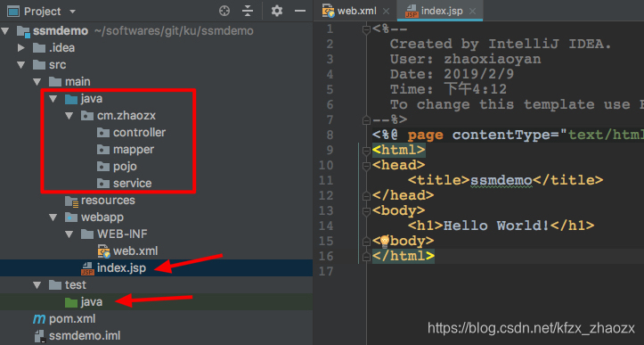Click the cm.zhaozx package icon
644x345 pixels.
[x=87, y=116]
